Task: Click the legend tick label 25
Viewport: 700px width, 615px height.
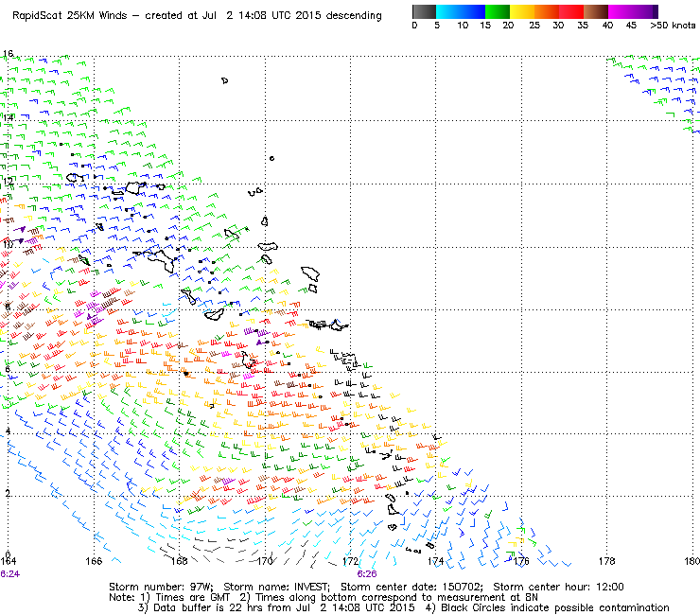Action: (x=534, y=26)
